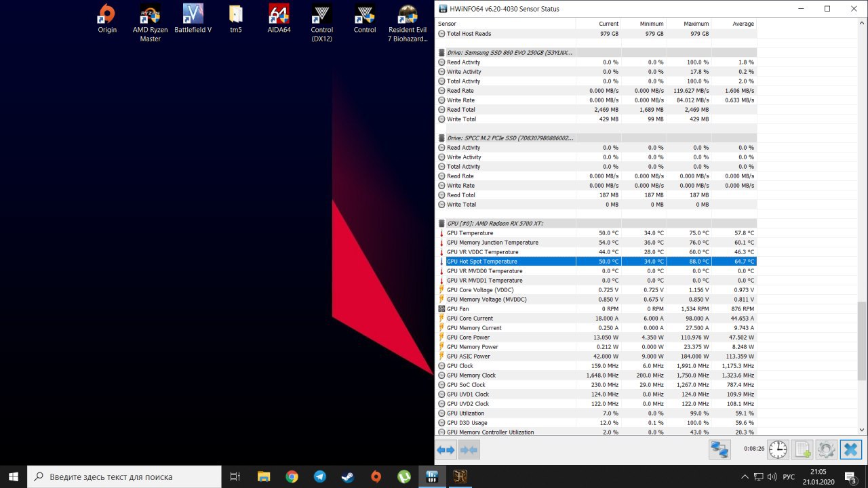
Task: Click the Minimum column header
Action: point(644,24)
